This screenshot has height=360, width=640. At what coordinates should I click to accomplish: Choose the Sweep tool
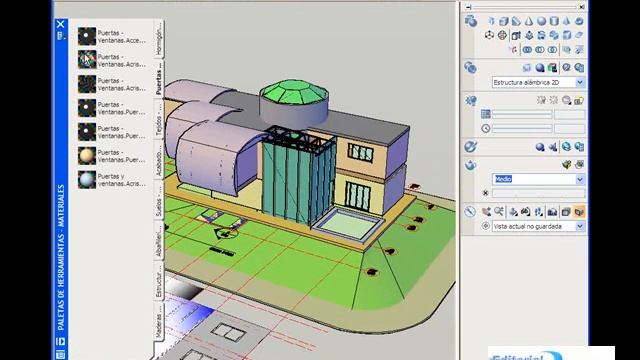point(541,35)
